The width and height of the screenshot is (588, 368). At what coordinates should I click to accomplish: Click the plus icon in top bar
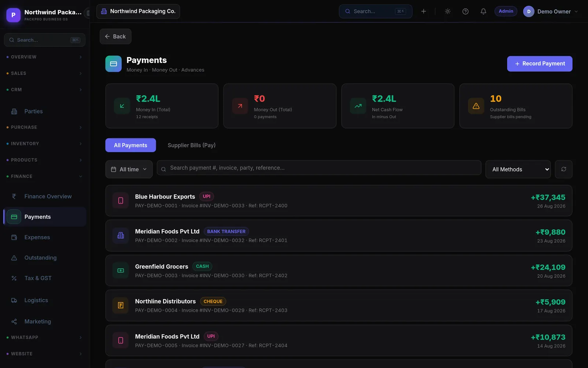tap(423, 11)
